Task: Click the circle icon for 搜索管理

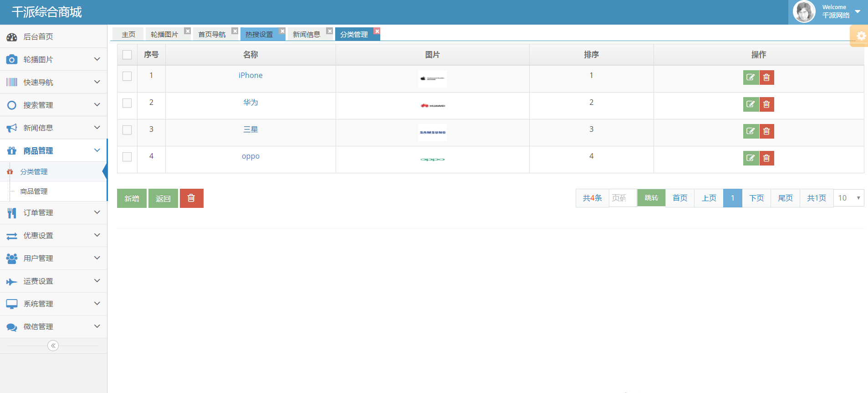Action: [12, 105]
